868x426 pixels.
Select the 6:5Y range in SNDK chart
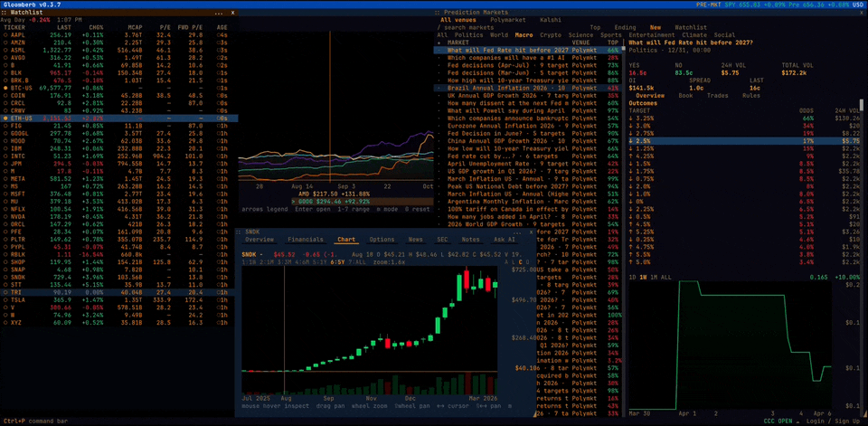(x=337, y=261)
